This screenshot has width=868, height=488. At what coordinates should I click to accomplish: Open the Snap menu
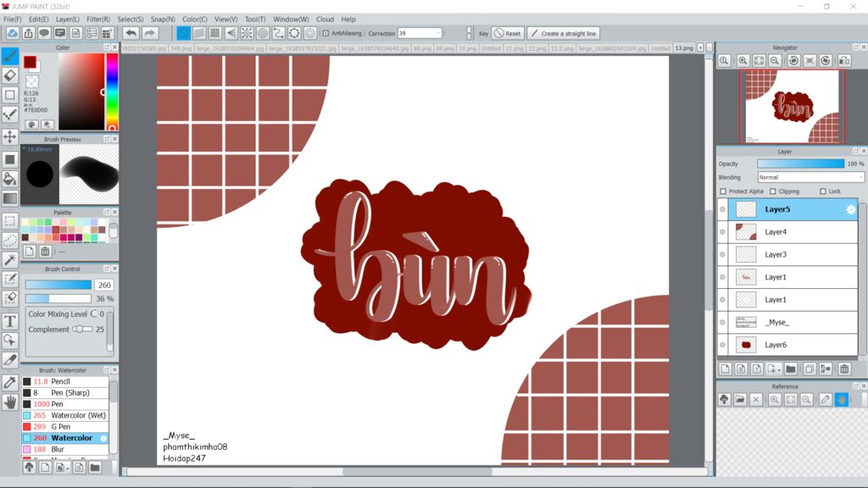coord(163,19)
